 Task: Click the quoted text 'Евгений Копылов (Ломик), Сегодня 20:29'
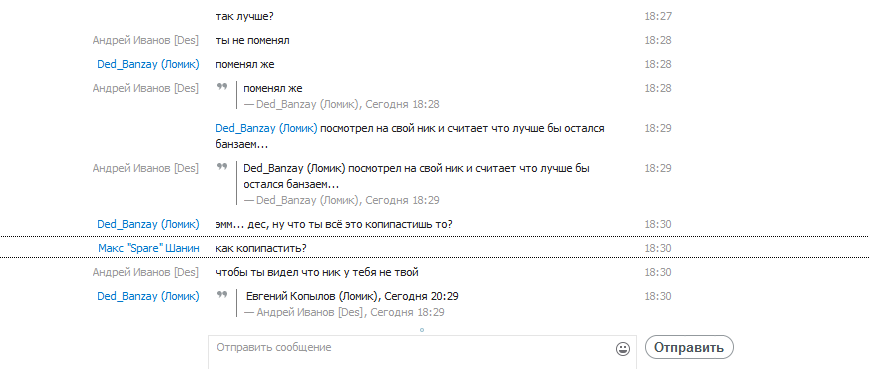click(352, 296)
